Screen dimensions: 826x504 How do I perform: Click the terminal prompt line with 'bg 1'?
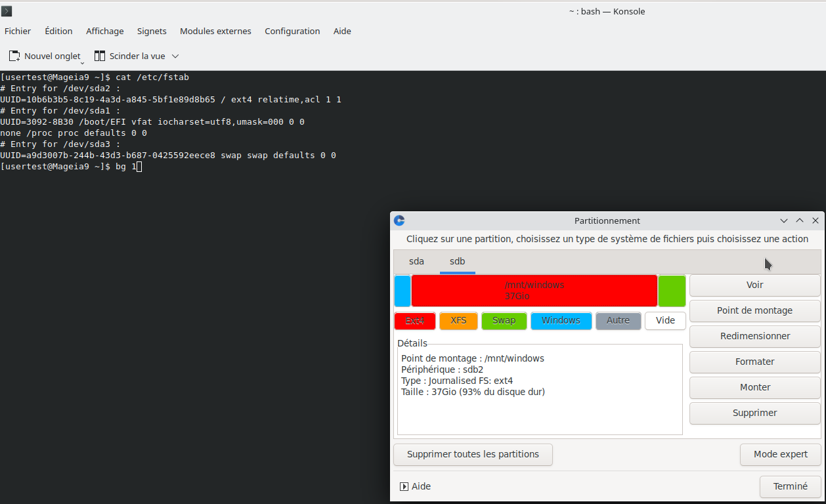pos(71,167)
